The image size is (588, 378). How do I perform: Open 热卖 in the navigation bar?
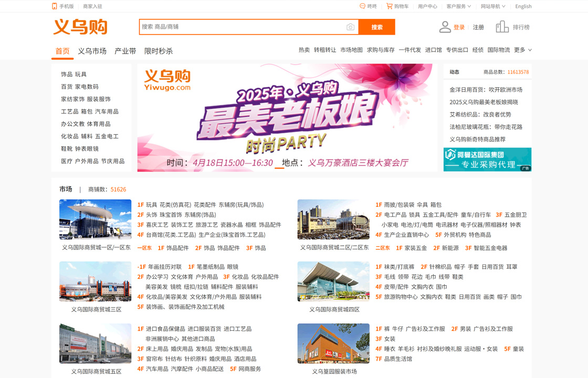(x=304, y=50)
